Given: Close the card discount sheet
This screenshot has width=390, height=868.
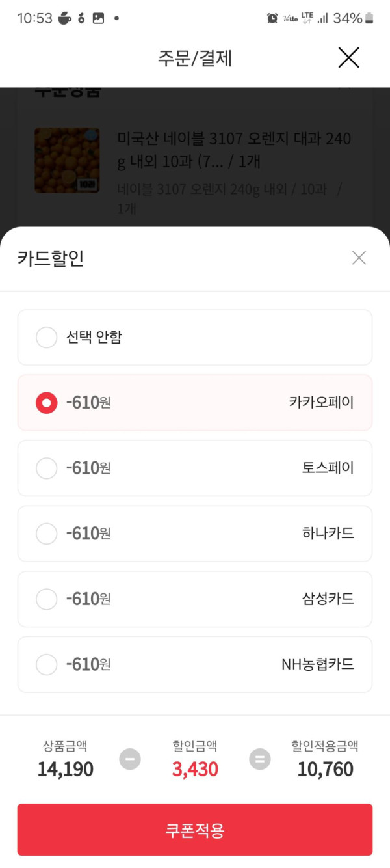Looking at the screenshot, I should point(359,258).
